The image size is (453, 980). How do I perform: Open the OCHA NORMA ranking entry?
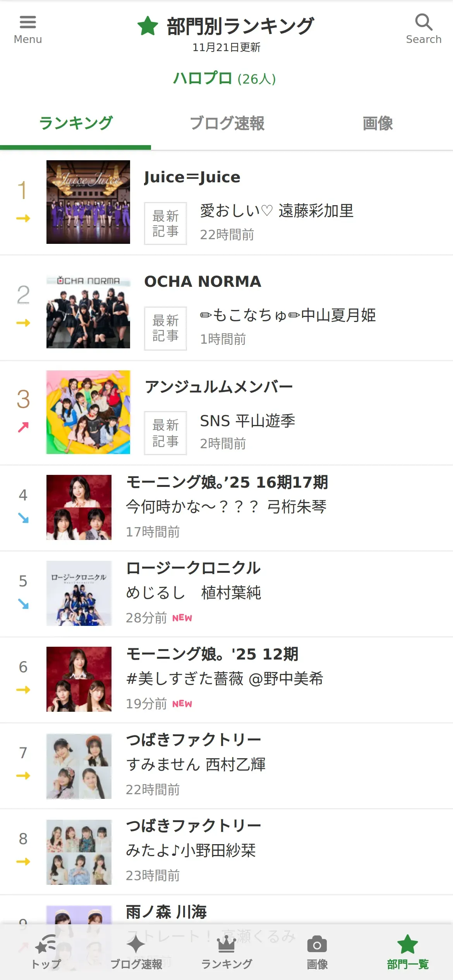226,308
